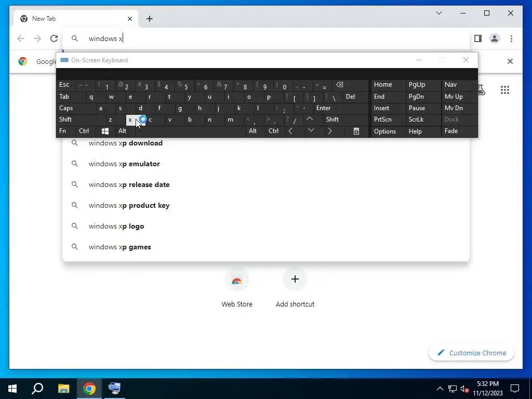The image size is (532, 399).
Task: Click the On-Screen Keyboard taskbar icon
Action: 114,389
